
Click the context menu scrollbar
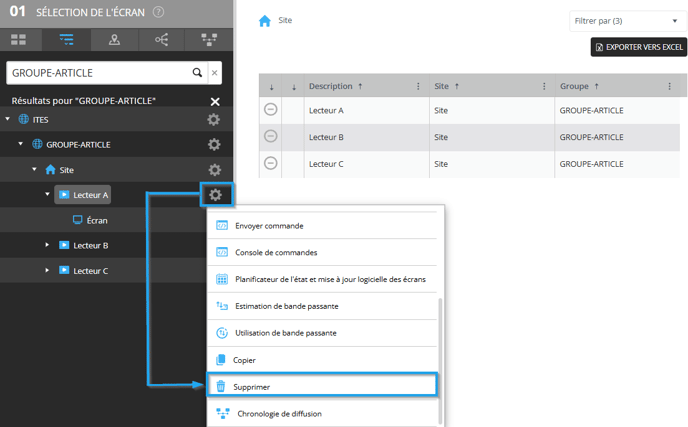(x=440, y=362)
